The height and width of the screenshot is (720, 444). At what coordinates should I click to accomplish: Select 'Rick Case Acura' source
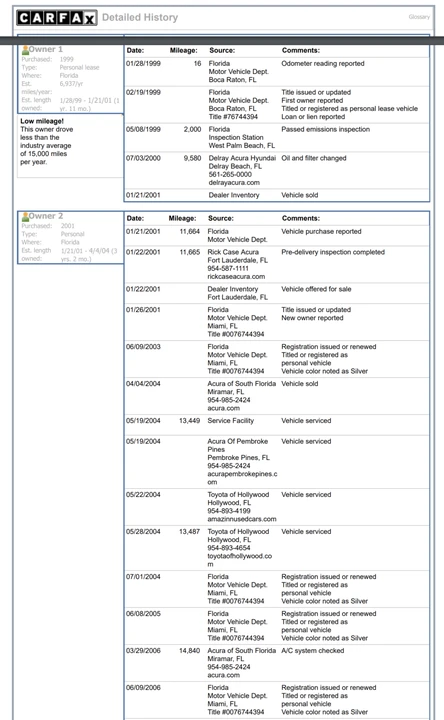(233, 253)
